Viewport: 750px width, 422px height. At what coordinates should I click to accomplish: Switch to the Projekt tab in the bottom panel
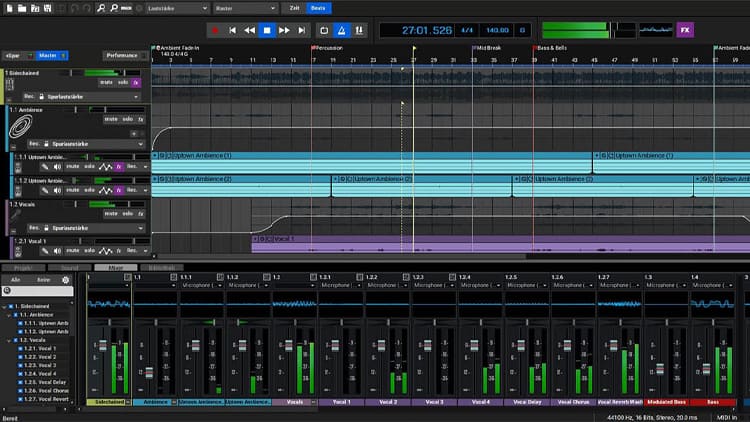pyautogui.click(x=23, y=268)
